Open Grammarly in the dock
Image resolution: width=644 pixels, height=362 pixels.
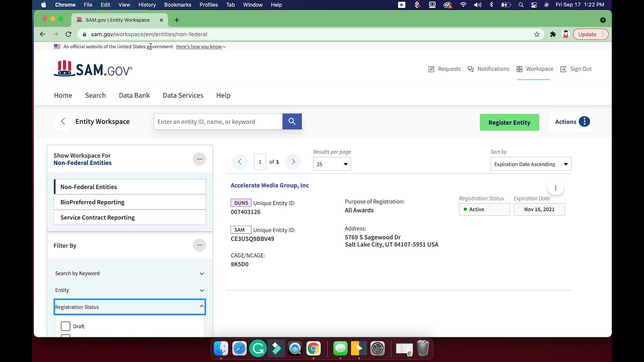pyautogui.click(x=258, y=348)
